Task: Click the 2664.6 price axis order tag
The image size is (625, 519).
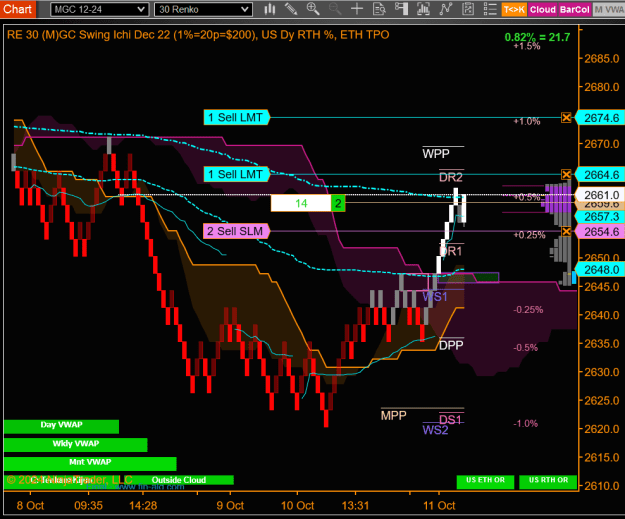Action: (x=601, y=175)
